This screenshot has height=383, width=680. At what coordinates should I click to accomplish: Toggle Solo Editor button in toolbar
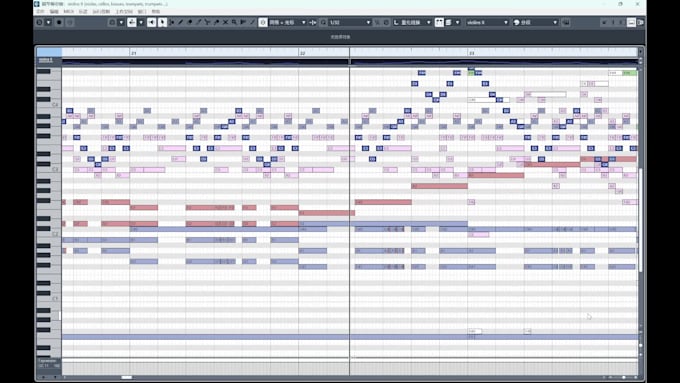pos(40,22)
